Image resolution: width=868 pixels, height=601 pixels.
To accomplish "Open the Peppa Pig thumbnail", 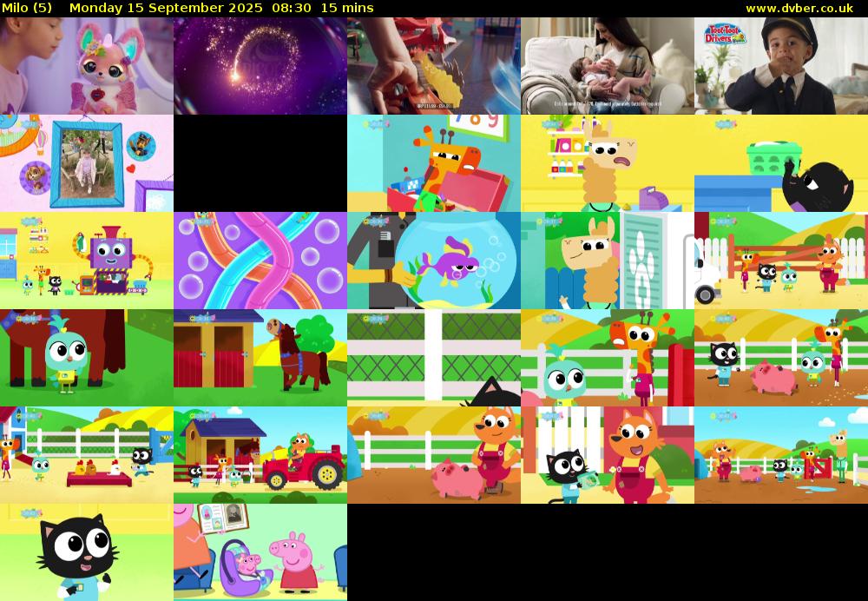I will (x=260, y=552).
